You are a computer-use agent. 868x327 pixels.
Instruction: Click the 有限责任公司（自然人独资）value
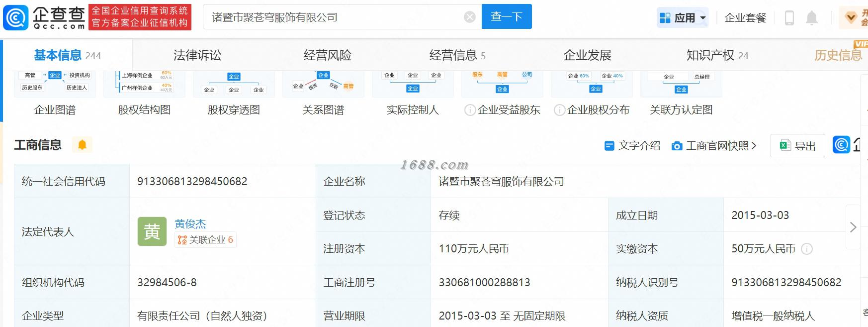click(x=202, y=316)
